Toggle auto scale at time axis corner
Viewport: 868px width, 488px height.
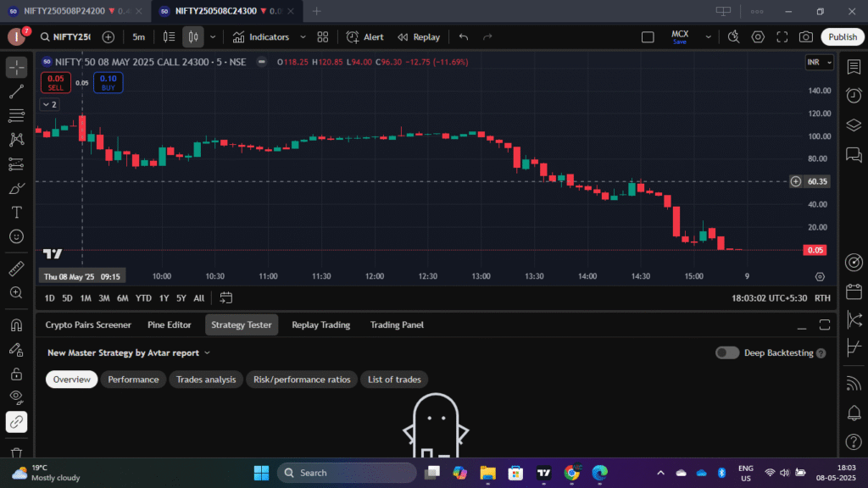820,277
